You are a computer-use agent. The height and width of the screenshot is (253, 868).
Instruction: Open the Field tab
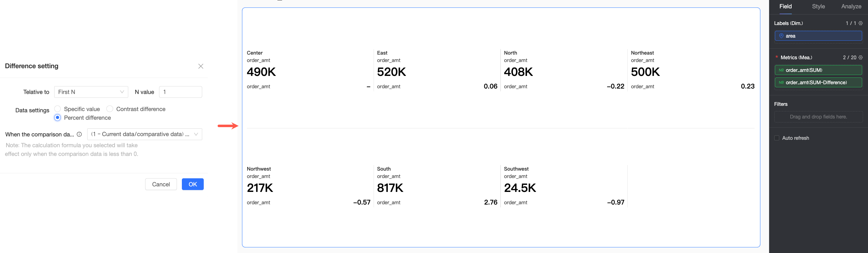(x=785, y=6)
